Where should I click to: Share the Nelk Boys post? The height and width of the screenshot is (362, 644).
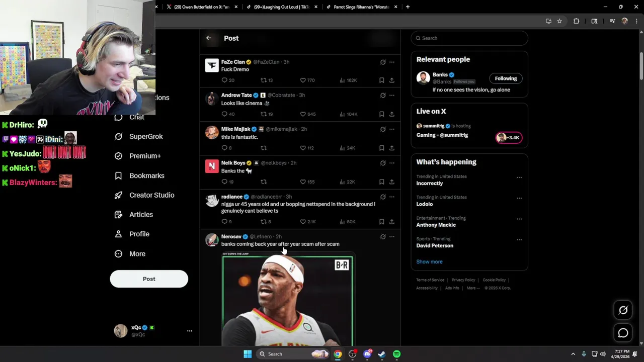click(x=391, y=182)
